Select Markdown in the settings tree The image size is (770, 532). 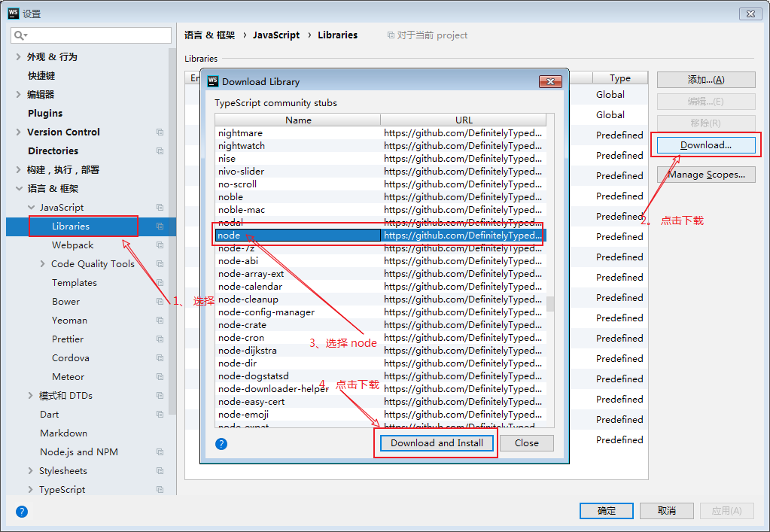[x=64, y=433]
